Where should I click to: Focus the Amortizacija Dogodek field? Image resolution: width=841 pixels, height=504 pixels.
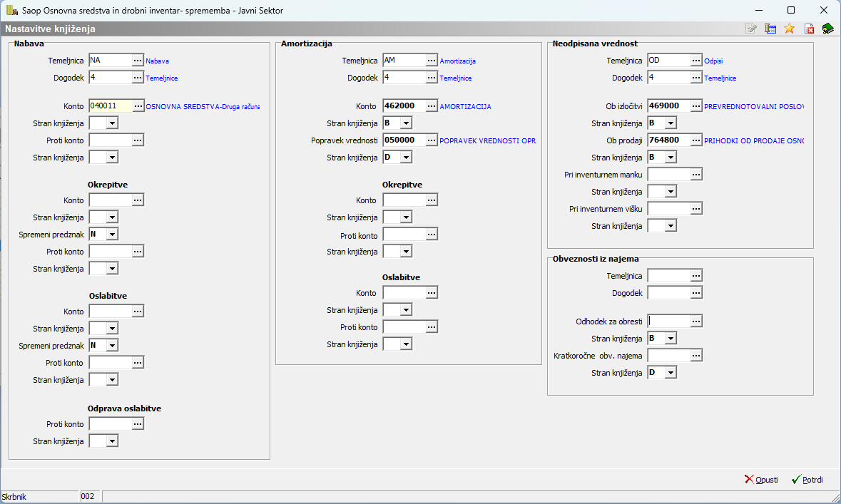point(404,78)
